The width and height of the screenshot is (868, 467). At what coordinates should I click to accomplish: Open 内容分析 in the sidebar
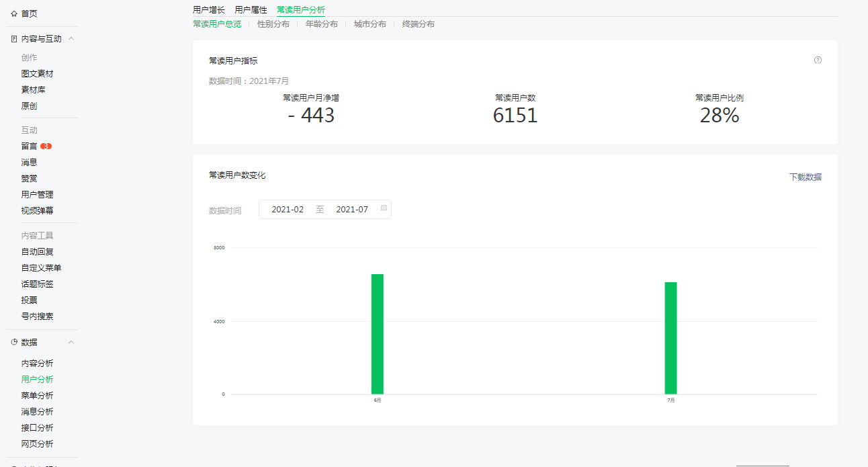[37, 364]
